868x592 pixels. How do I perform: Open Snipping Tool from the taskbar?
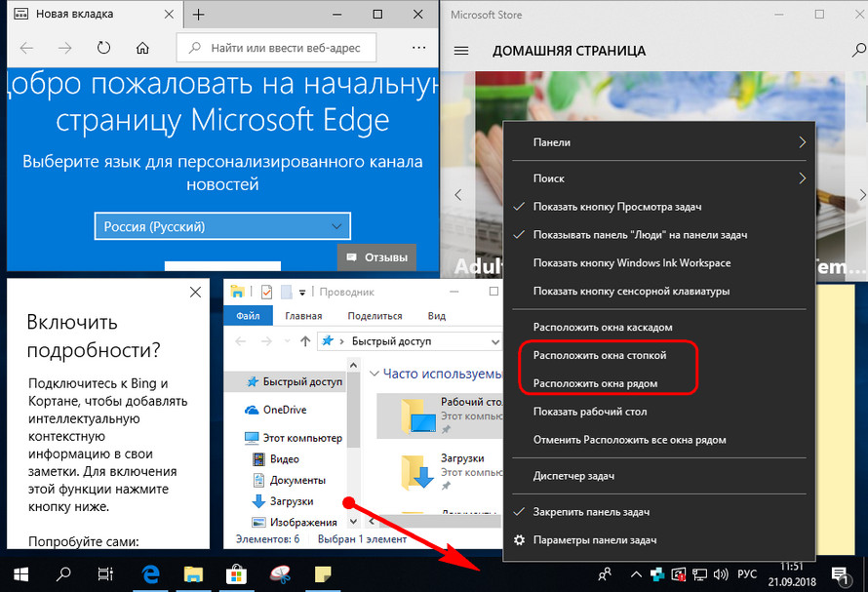click(x=280, y=574)
